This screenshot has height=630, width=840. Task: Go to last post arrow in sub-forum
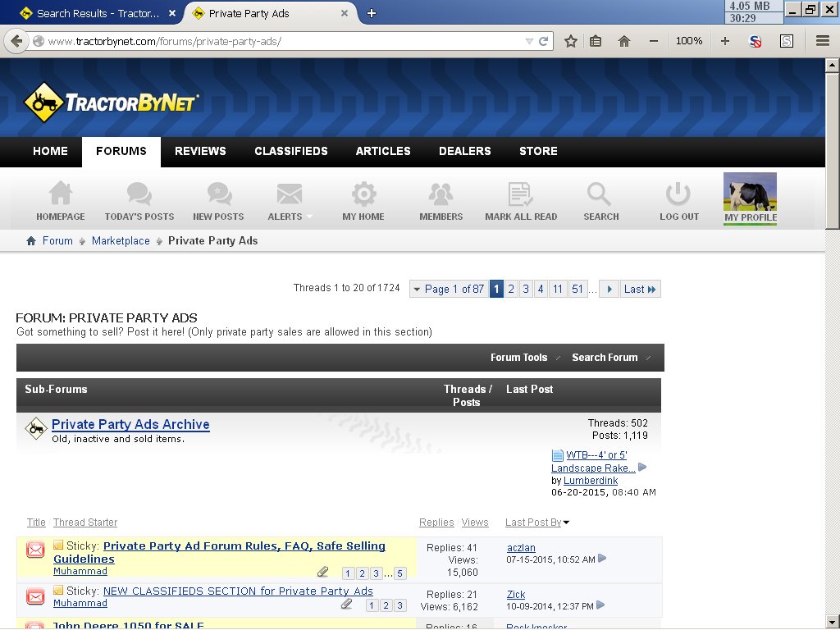coord(643,467)
